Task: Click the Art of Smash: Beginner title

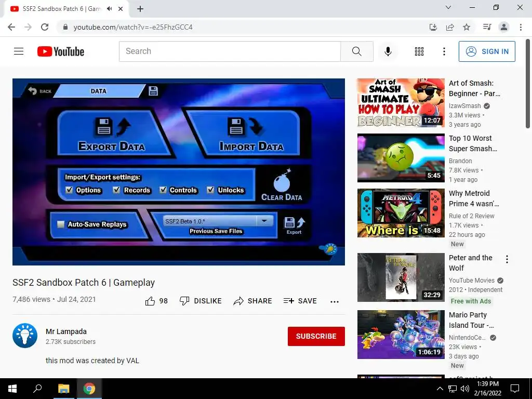Action: 474,88
